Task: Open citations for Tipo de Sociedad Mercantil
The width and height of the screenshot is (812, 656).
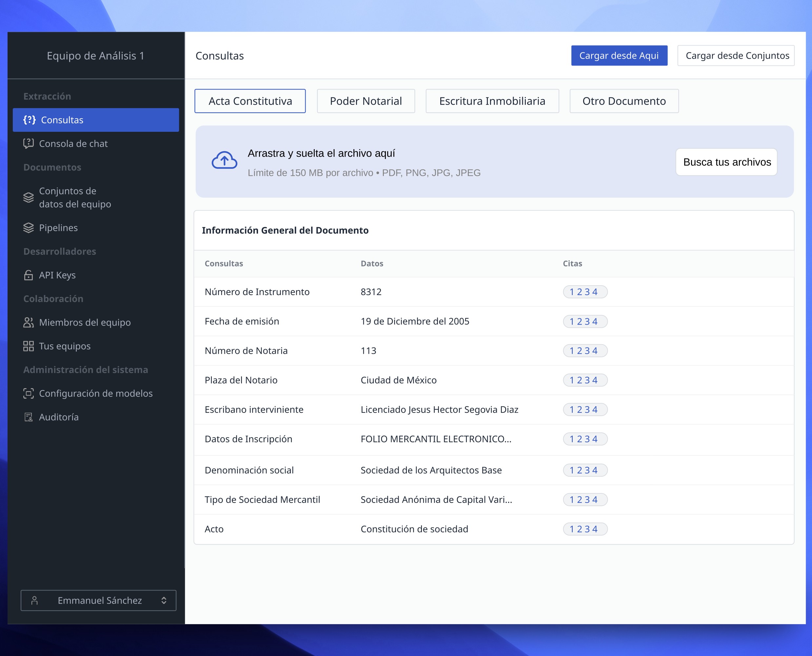Action: (x=585, y=500)
